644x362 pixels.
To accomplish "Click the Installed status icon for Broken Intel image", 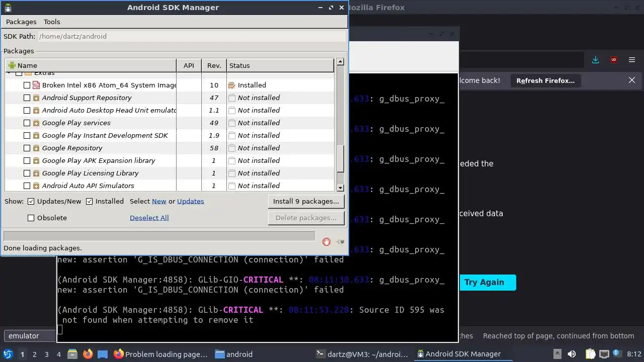I will pos(232,85).
